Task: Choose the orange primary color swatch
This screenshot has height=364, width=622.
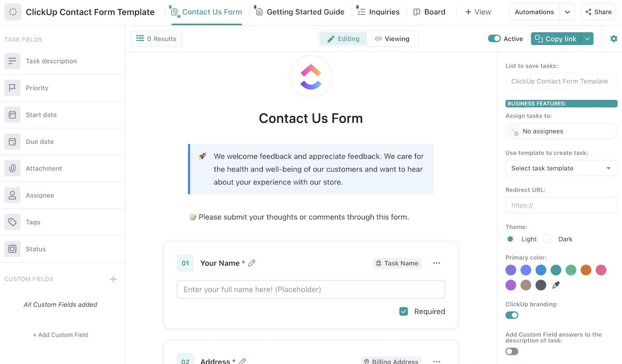Action: [586, 270]
